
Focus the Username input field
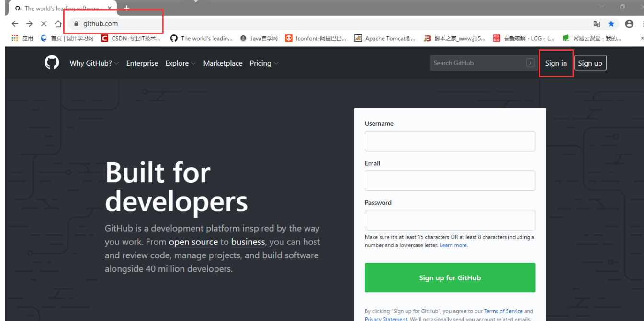tap(450, 141)
